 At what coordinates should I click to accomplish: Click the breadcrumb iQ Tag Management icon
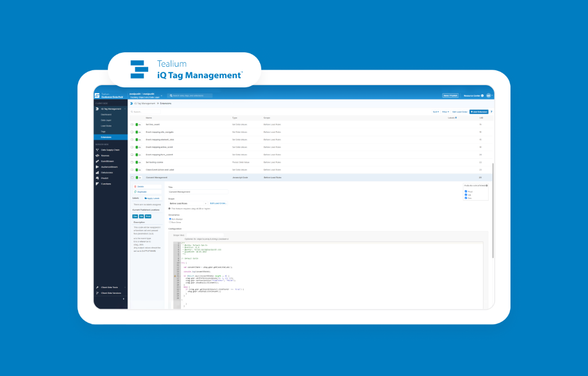click(x=131, y=103)
